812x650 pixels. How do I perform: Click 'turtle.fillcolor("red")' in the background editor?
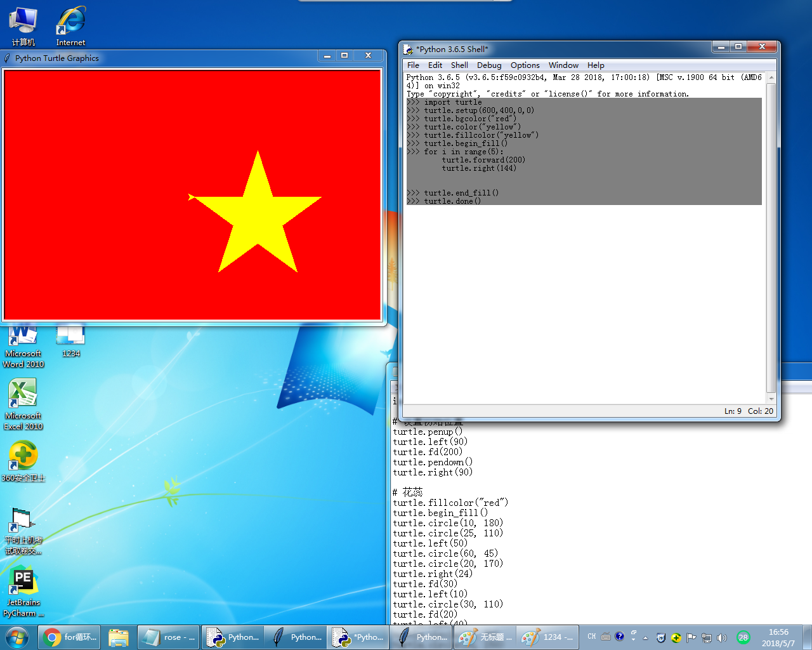pyautogui.click(x=450, y=503)
